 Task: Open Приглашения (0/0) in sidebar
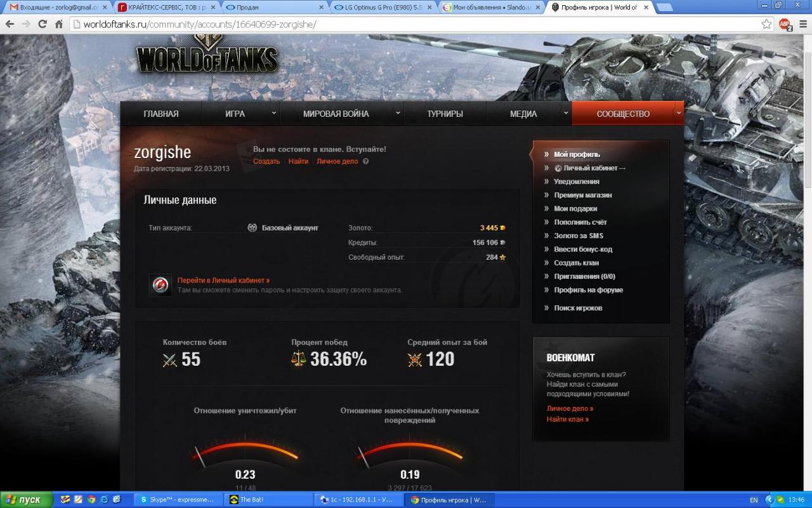tap(584, 276)
